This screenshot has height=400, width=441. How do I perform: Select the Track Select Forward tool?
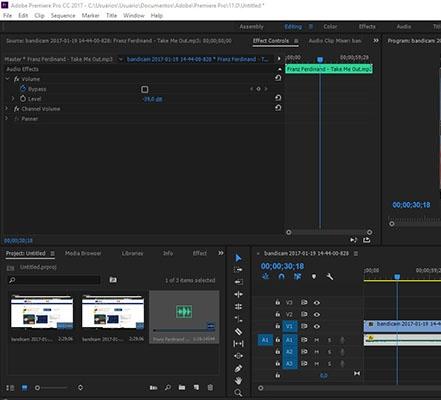click(238, 270)
